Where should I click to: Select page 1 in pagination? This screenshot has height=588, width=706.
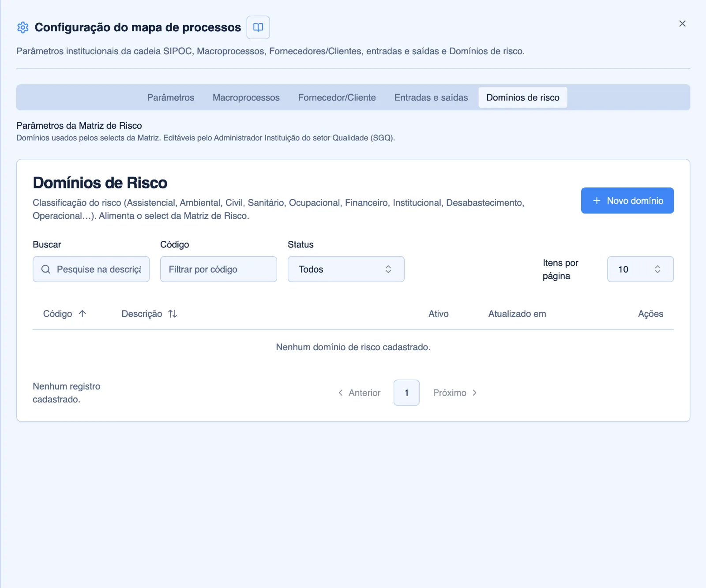pyautogui.click(x=406, y=393)
